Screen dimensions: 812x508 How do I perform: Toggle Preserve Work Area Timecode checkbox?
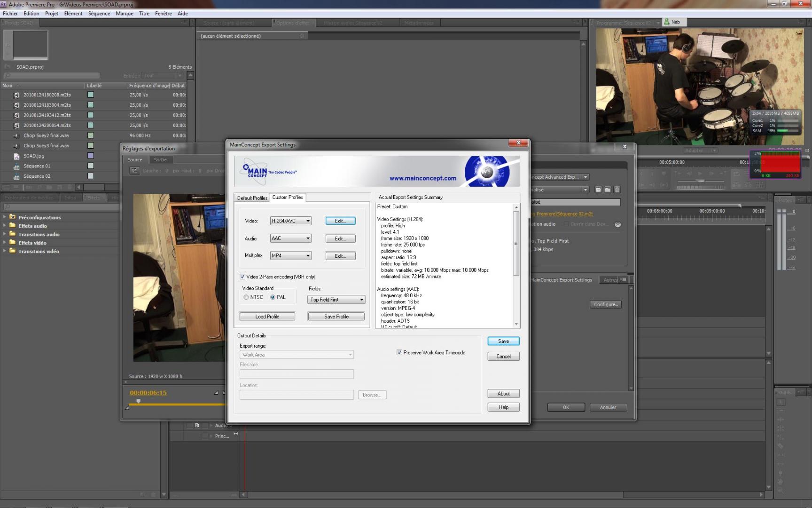click(399, 352)
